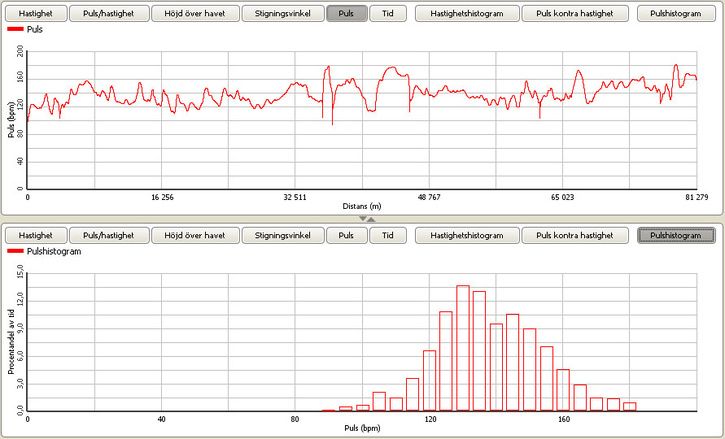Click the 40 tick label on histogram axis
725x439 pixels.
tap(161, 420)
